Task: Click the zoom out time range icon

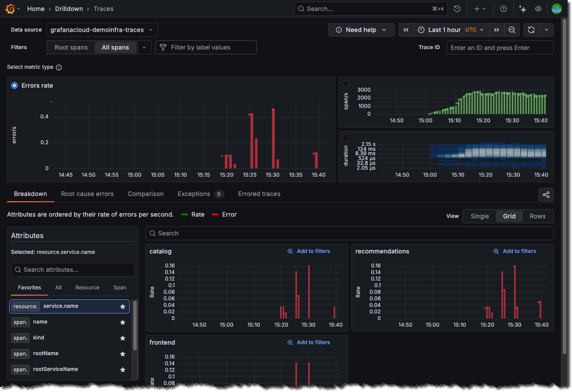Action: [x=512, y=30]
